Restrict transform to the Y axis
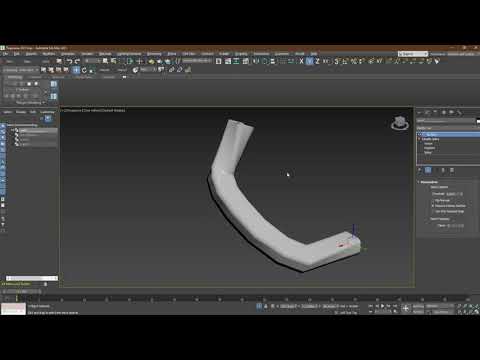 (310, 61)
